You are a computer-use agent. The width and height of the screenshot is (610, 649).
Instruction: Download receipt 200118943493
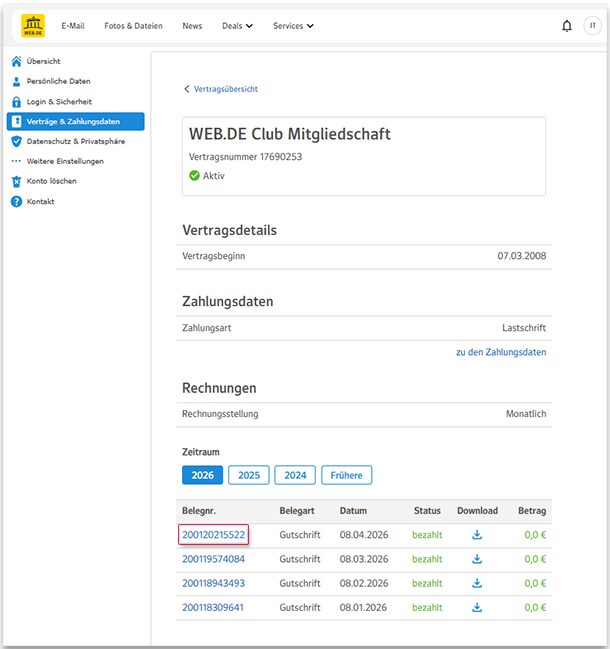pos(477,583)
